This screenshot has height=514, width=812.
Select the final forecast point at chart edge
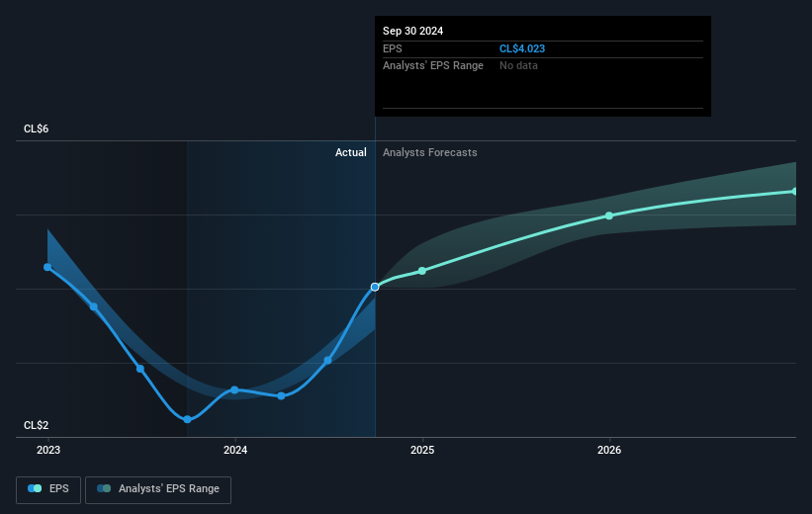point(795,192)
